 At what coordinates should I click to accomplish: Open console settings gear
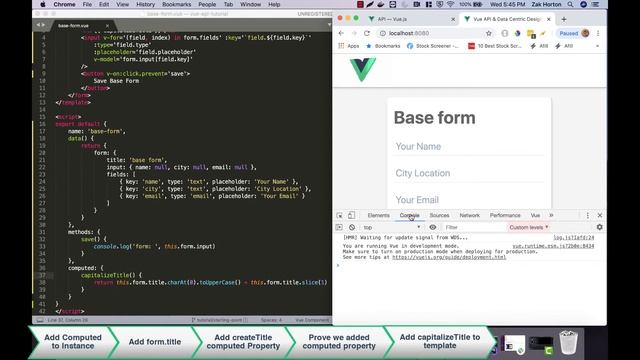pos(599,227)
